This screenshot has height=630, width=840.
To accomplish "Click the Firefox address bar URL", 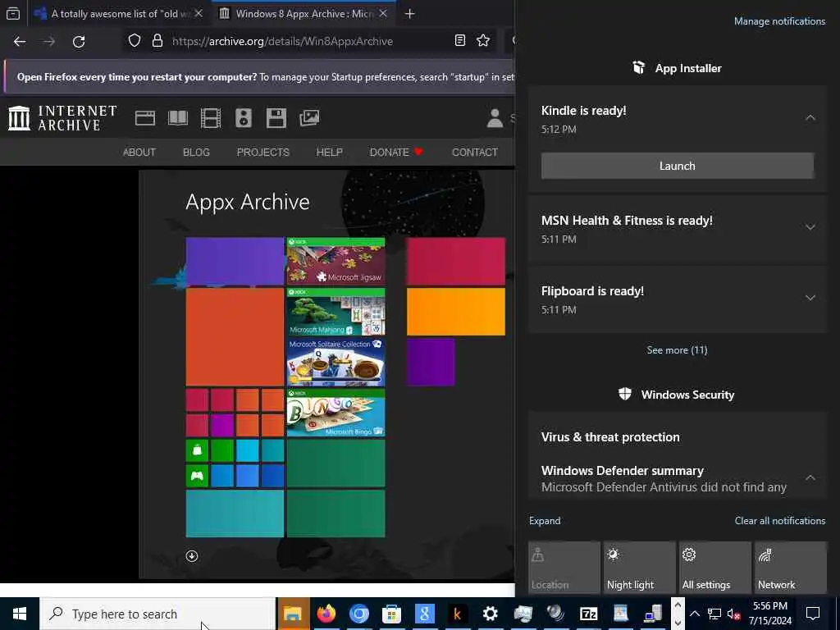I will tap(282, 41).
